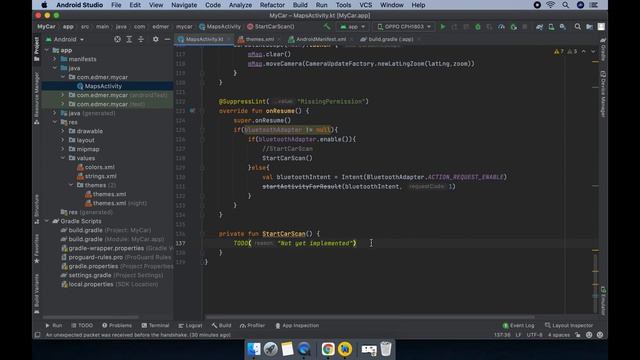640x360 pixels.
Task: Open Project panel gear settings
Action: [156, 39]
